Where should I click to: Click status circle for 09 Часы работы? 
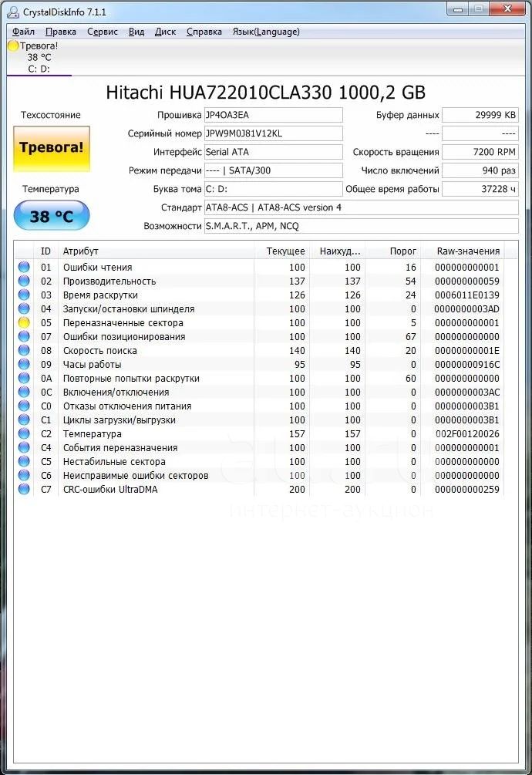pos(24,364)
